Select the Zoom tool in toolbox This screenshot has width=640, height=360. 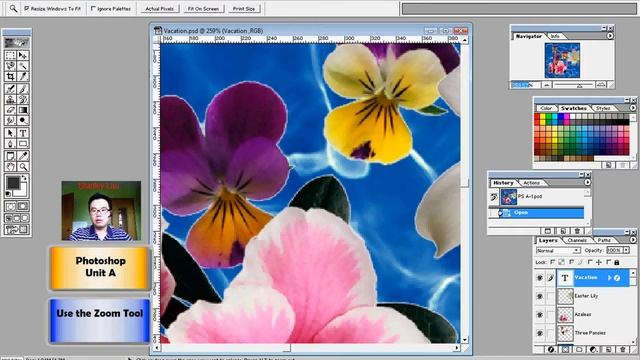pos(23,167)
